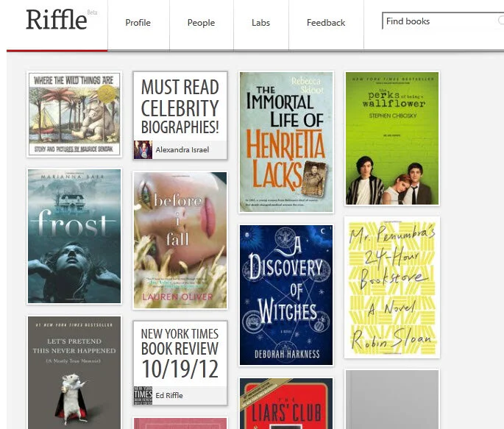Viewport: 504px width, 429px height.
Task: Open Ed Riffle's name link
Action: coord(169,396)
